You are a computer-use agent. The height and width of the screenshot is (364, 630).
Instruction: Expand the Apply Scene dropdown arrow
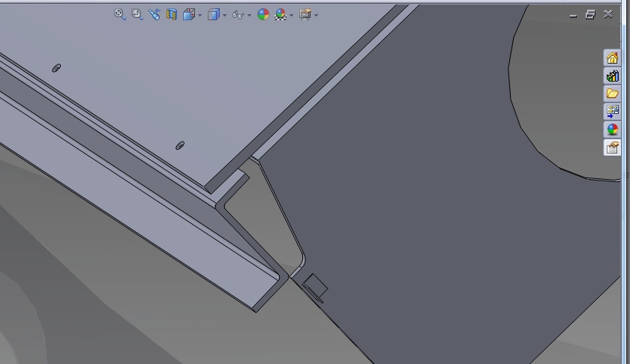click(291, 15)
